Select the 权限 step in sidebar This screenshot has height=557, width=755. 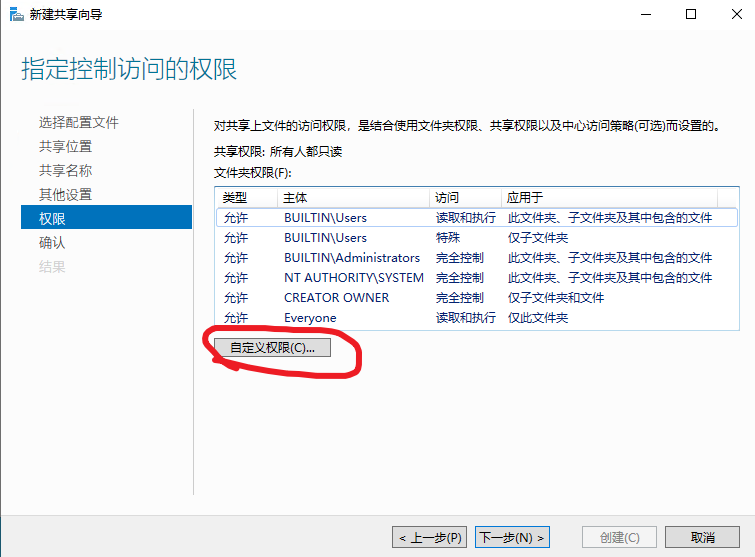click(x=52, y=218)
